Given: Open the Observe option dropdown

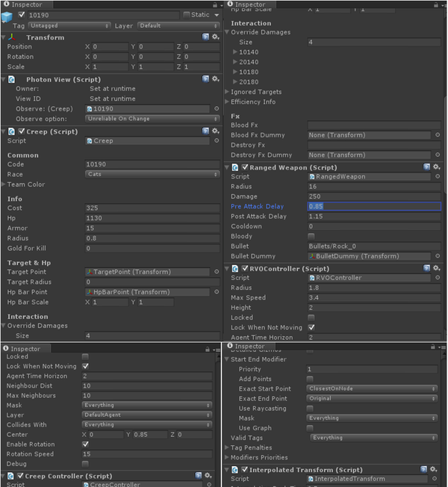Looking at the screenshot, I should click(x=149, y=119).
